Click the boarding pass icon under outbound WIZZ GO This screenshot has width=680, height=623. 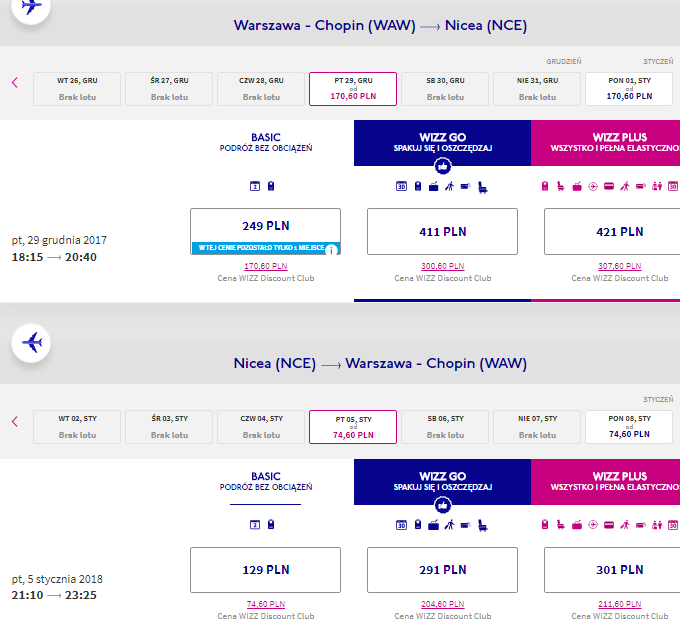[x=465, y=186]
